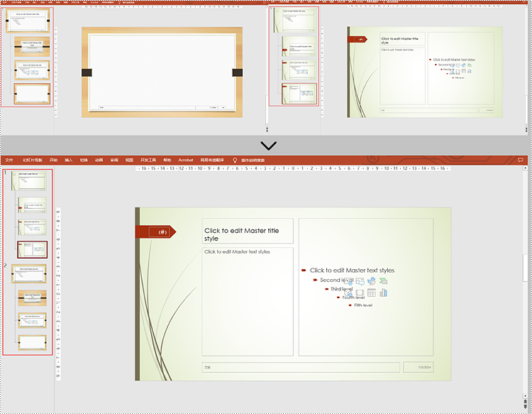Click 'Third level' bullet text
This screenshot has height=414, width=532.
[342, 289]
